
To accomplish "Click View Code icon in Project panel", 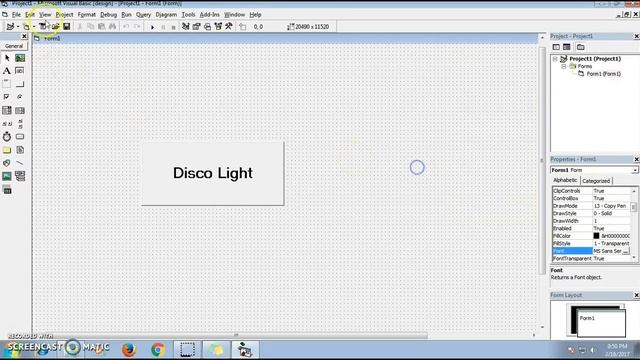I will (x=556, y=47).
